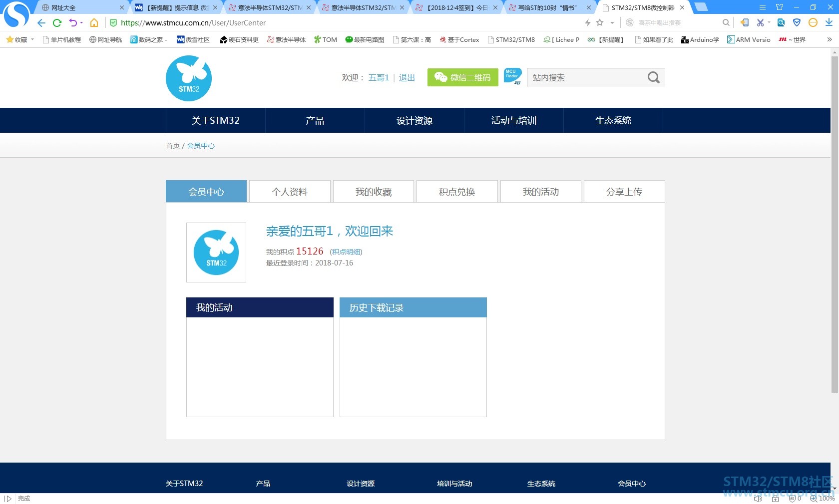Open the Arduino学 bookmark
The image size is (839, 504).
700,39
